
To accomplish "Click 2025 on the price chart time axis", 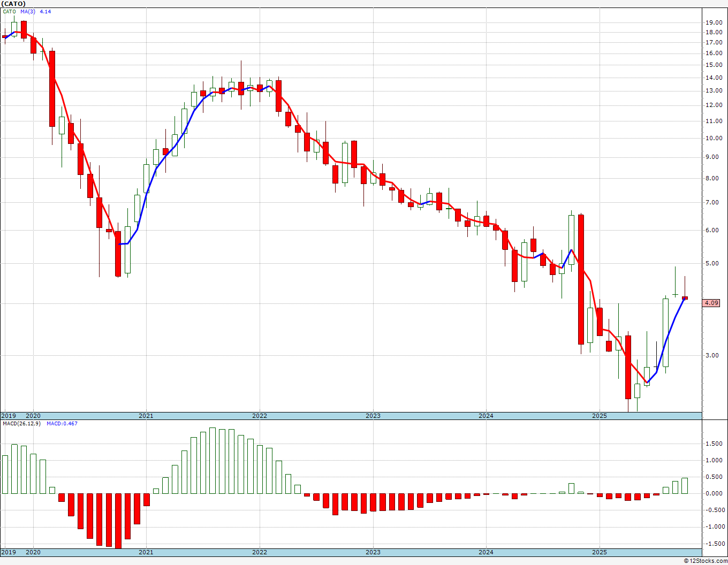I will point(600,416).
